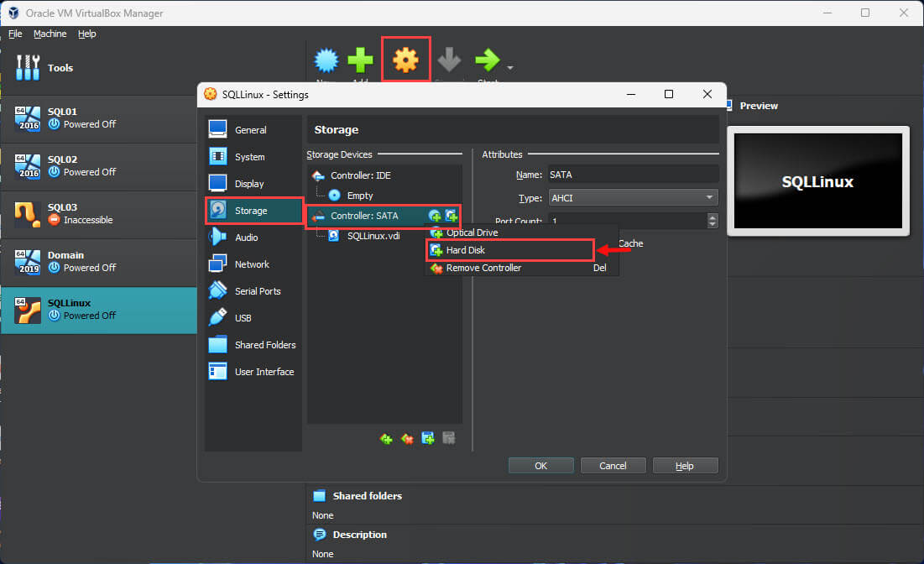Click the grey Discard down-arrow icon
The height and width of the screenshot is (564, 924).
pyautogui.click(x=449, y=60)
